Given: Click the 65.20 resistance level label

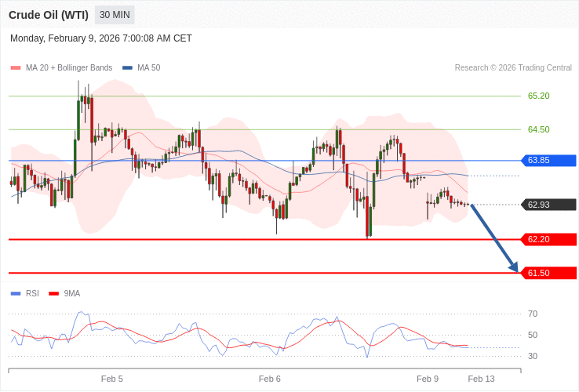Looking at the screenshot, I should click(538, 96).
